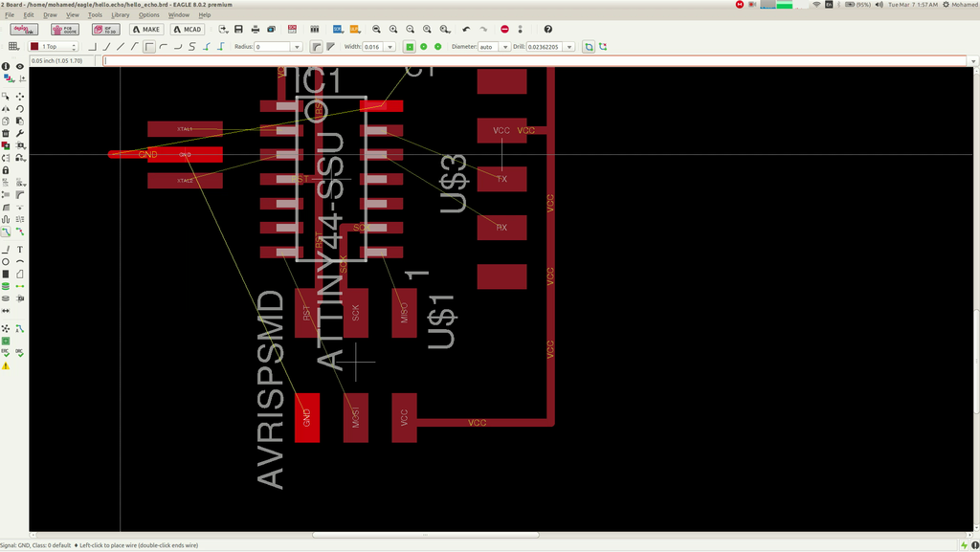The width and height of the screenshot is (980, 552).
Task: Open the Library menu
Action: (x=120, y=15)
